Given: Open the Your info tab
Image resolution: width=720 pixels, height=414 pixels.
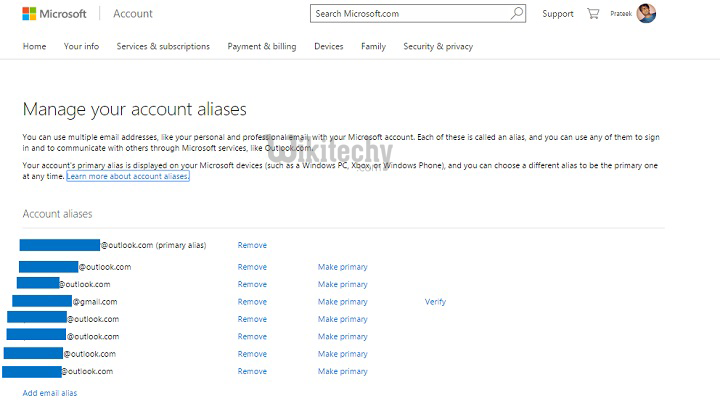Looking at the screenshot, I should click(x=81, y=46).
